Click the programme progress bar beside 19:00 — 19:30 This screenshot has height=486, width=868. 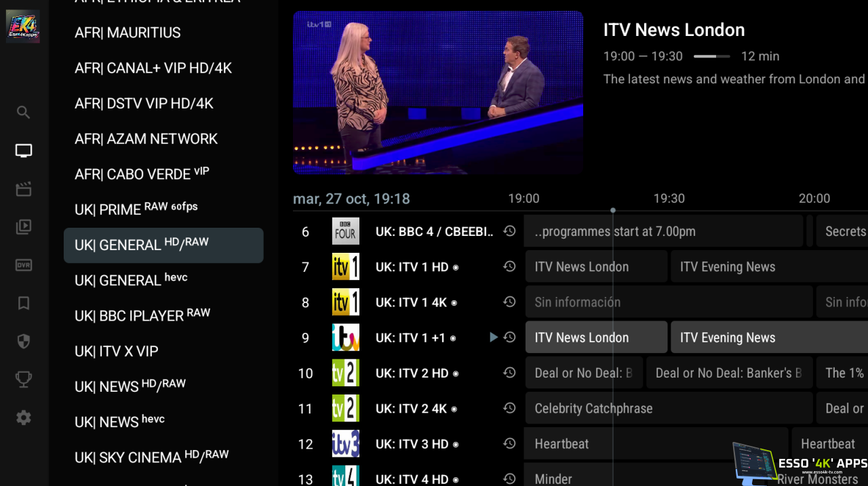712,56
